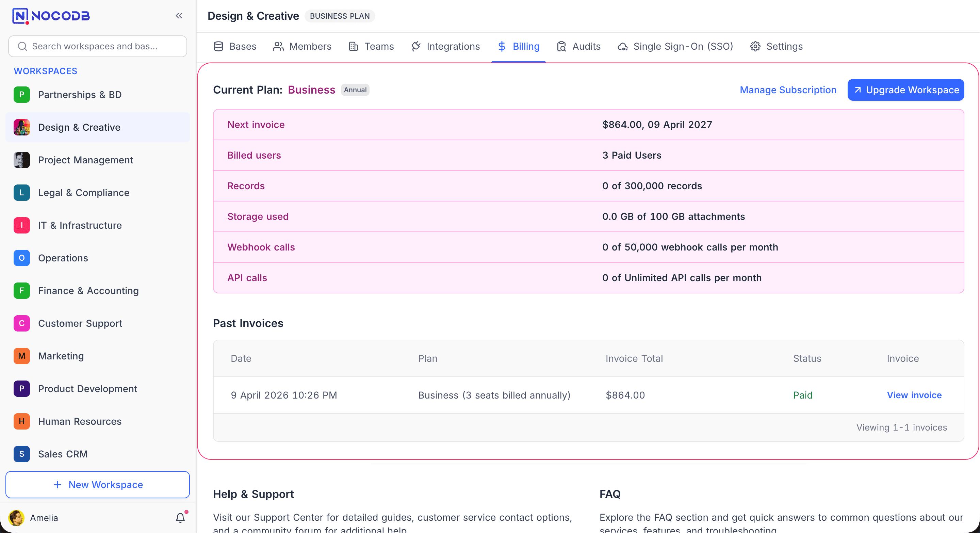Go to Single Sign-On (SSO) tab
This screenshot has height=533, width=980.
pyautogui.click(x=675, y=46)
